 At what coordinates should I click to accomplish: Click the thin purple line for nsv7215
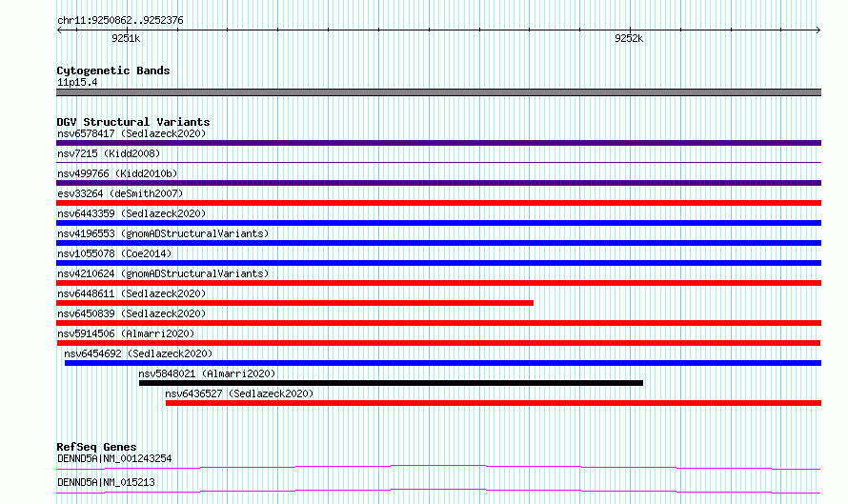[x=438, y=162]
